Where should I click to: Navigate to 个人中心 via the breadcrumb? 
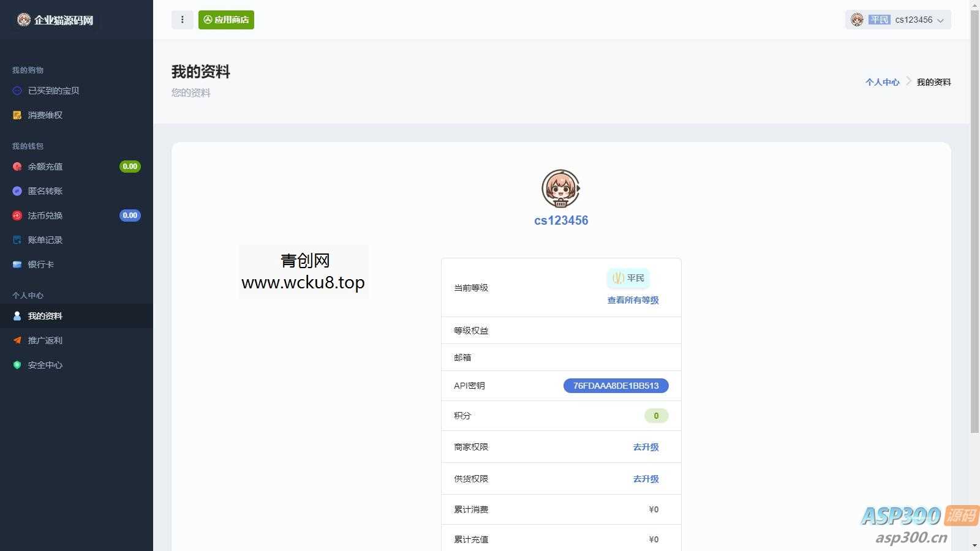coord(882,81)
